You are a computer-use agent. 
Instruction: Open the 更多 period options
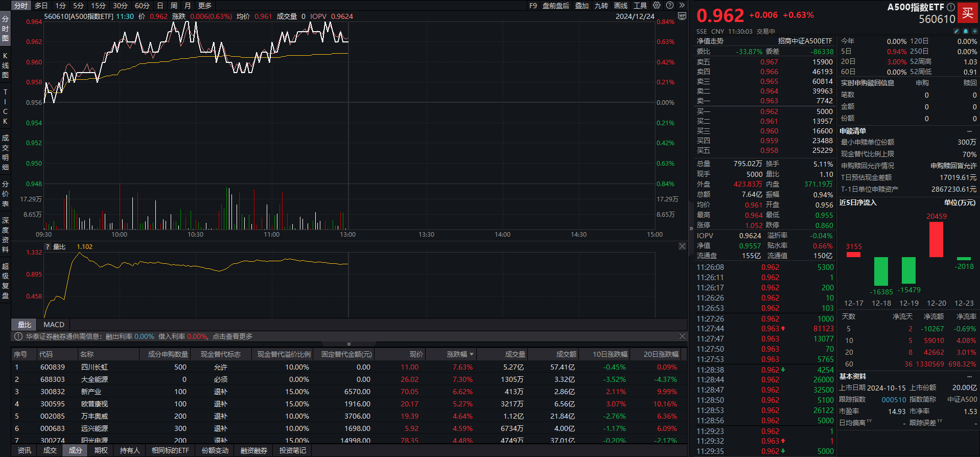click(205, 6)
